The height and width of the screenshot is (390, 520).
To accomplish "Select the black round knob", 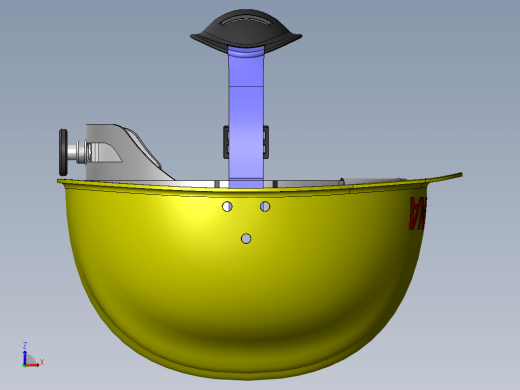I will [63, 152].
